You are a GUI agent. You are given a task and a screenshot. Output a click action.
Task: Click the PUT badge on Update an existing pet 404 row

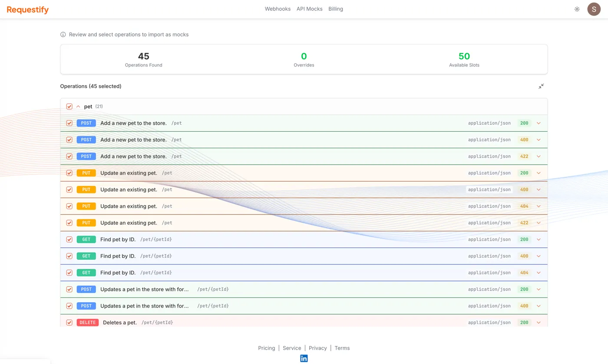(x=86, y=206)
